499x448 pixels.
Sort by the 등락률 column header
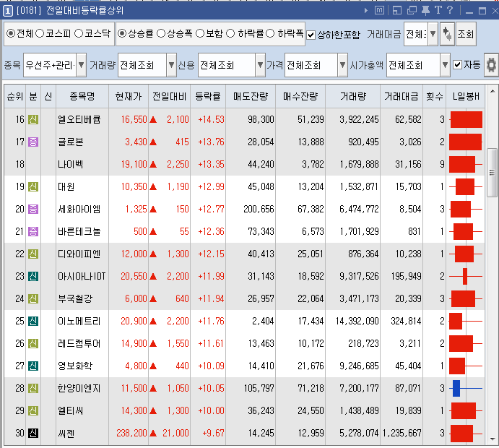pyautogui.click(x=208, y=96)
